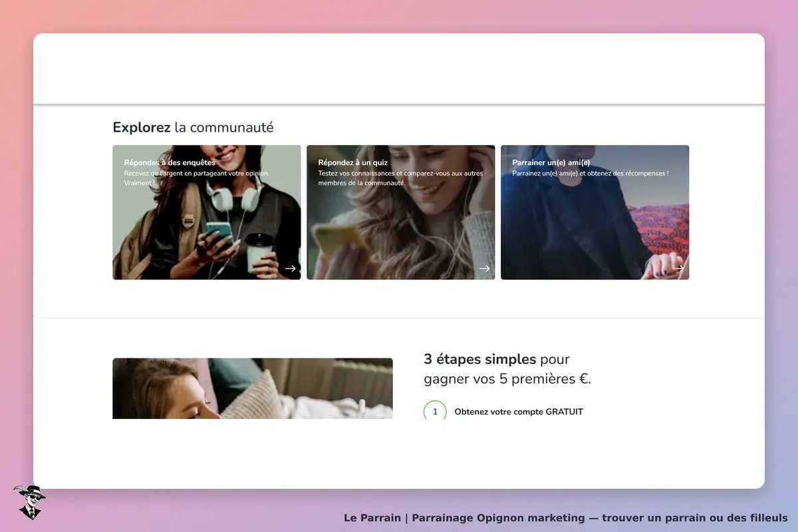Click arrow on 'Parrainer un(e) ami(e)' card
798x532 pixels.
678,269
